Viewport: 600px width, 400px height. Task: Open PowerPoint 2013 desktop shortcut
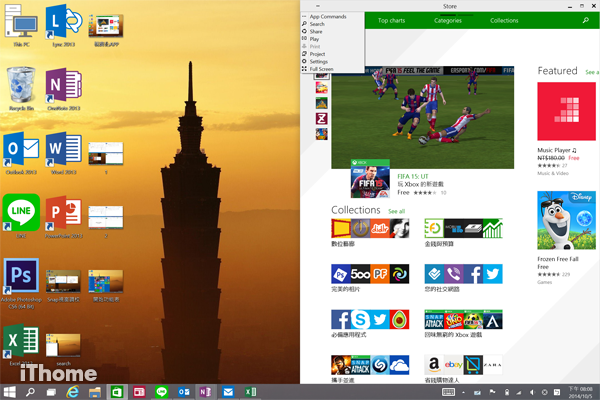pyautogui.click(x=62, y=213)
